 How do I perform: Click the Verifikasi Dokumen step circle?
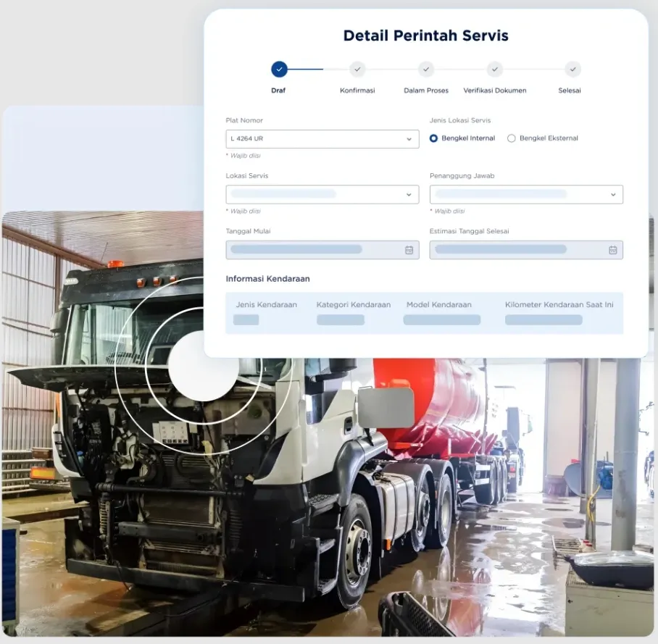pos(495,70)
